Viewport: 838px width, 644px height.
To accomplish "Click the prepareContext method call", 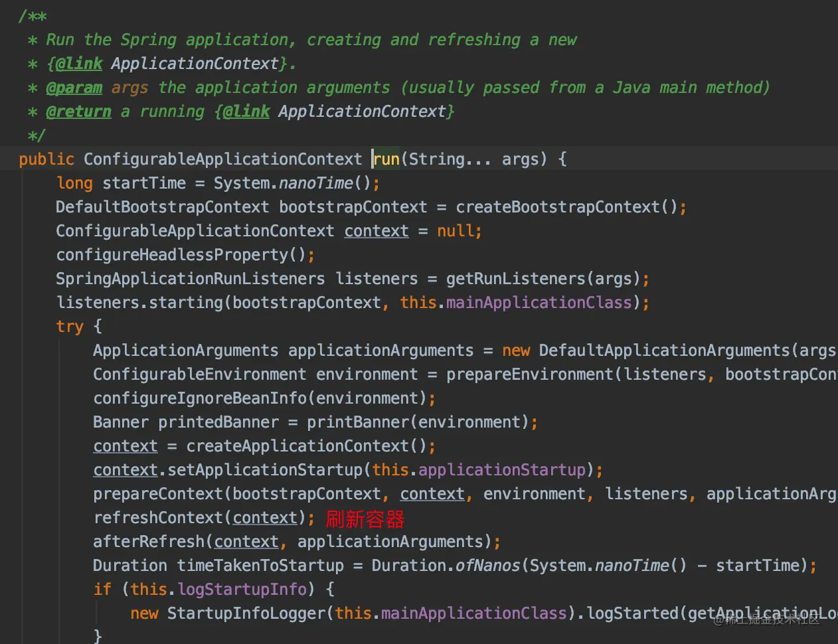I will 158,494.
